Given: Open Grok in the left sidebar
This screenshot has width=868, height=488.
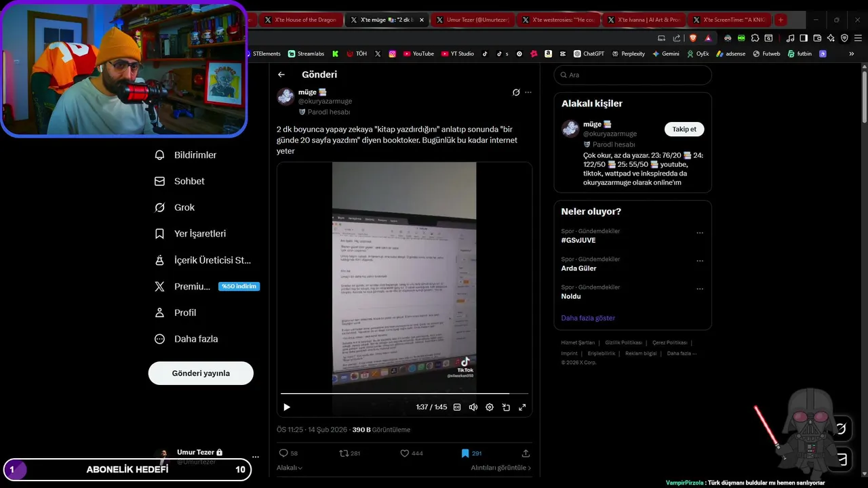Looking at the screenshot, I should point(174,207).
